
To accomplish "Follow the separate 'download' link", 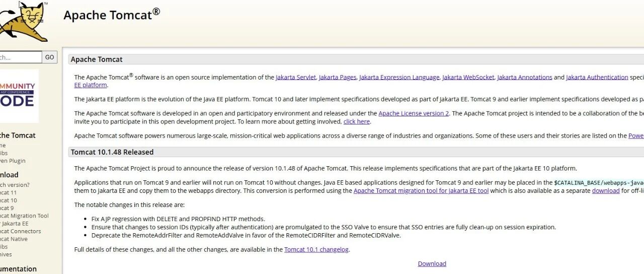I will [x=606, y=191].
